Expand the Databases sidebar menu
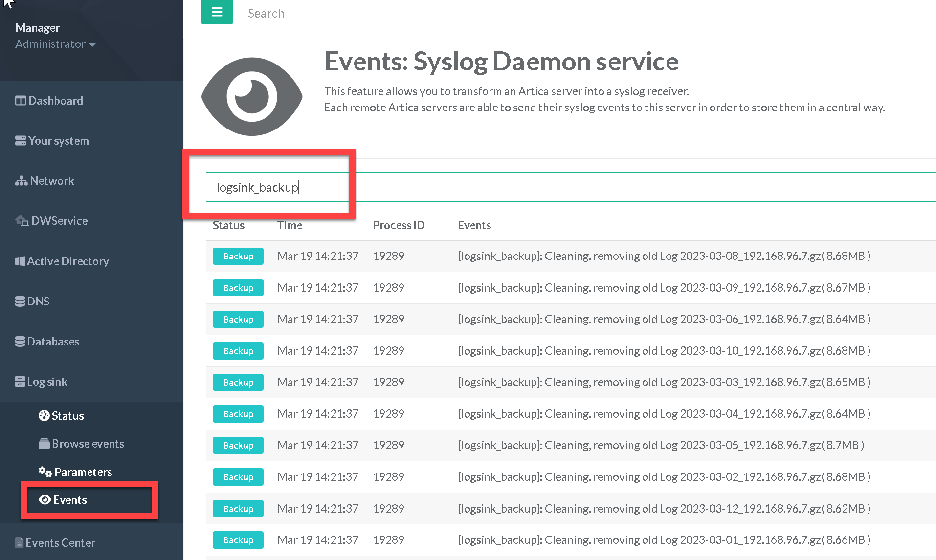Screen dimensions: 936x560 53,342
